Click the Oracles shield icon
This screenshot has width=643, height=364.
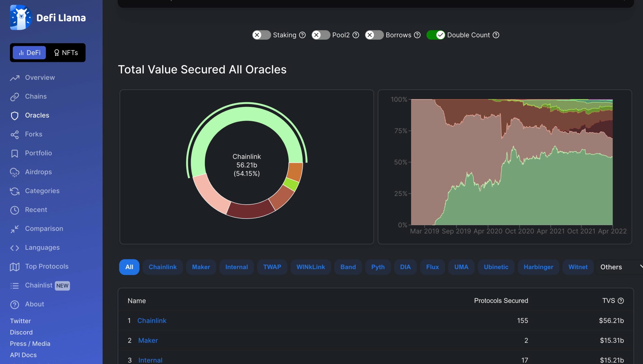pos(15,115)
